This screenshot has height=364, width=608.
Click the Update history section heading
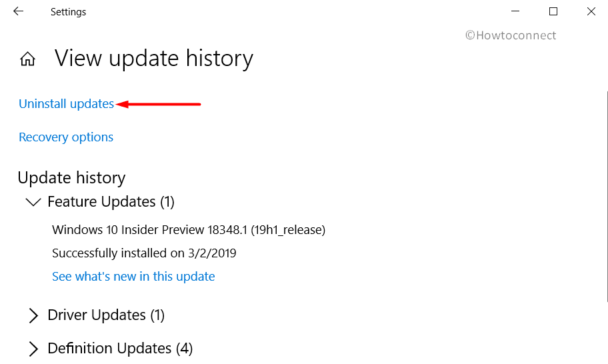click(x=71, y=177)
